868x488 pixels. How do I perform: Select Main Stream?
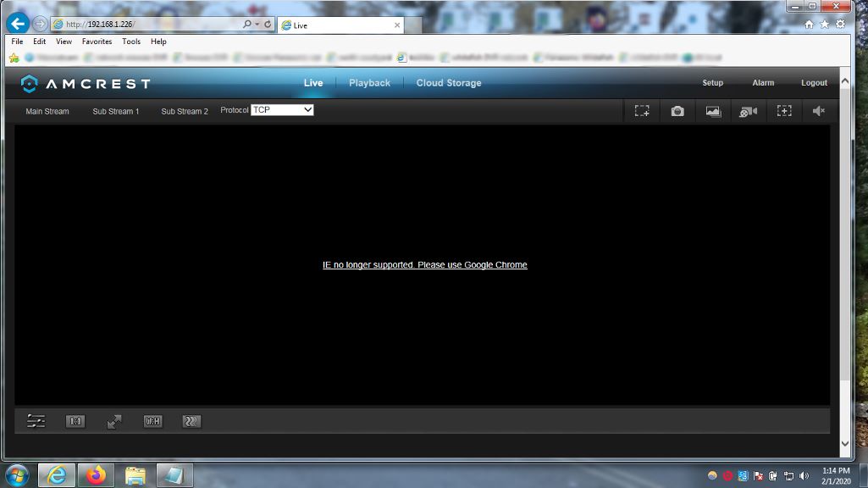pyautogui.click(x=47, y=111)
